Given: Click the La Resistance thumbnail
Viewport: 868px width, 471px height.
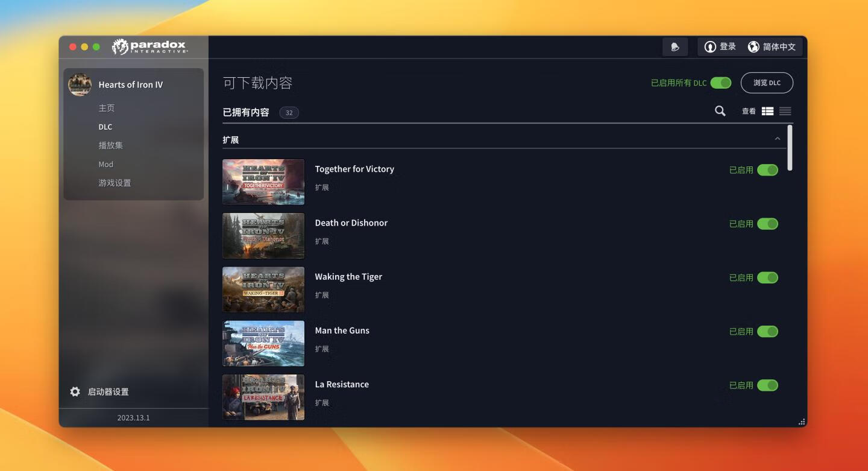Looking at the screenshot, I should (x=263, y=397).
